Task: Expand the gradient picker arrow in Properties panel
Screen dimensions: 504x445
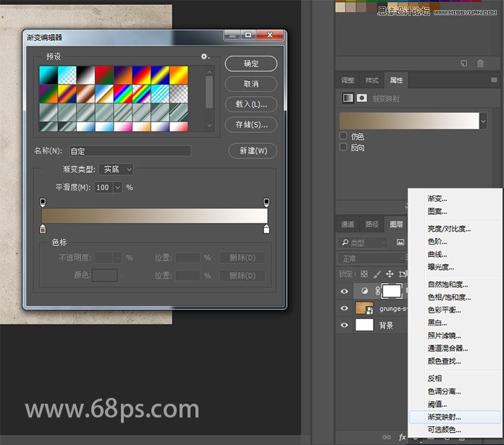Action: pyautogui.click(x=484, y=121)
